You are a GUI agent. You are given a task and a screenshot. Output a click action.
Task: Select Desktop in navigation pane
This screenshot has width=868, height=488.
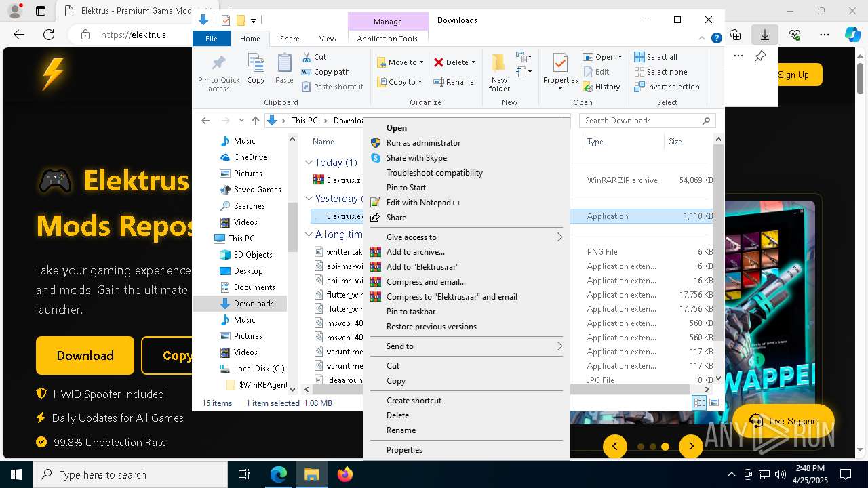248,271
